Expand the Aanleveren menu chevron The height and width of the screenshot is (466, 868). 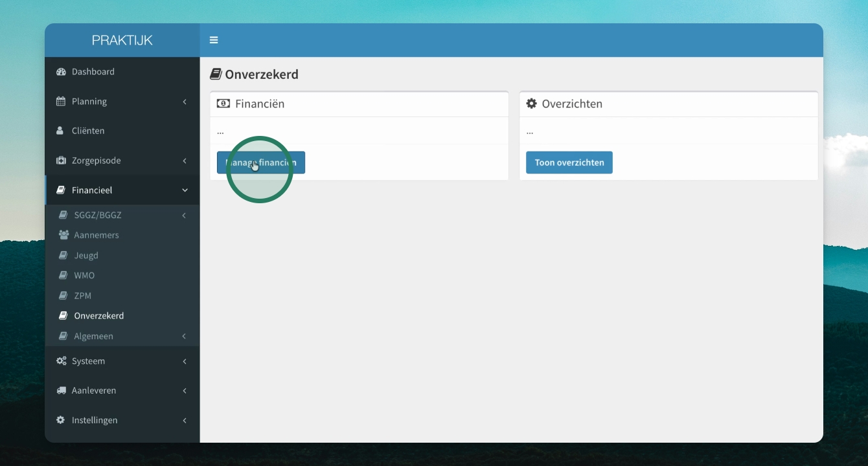[185, 391]
